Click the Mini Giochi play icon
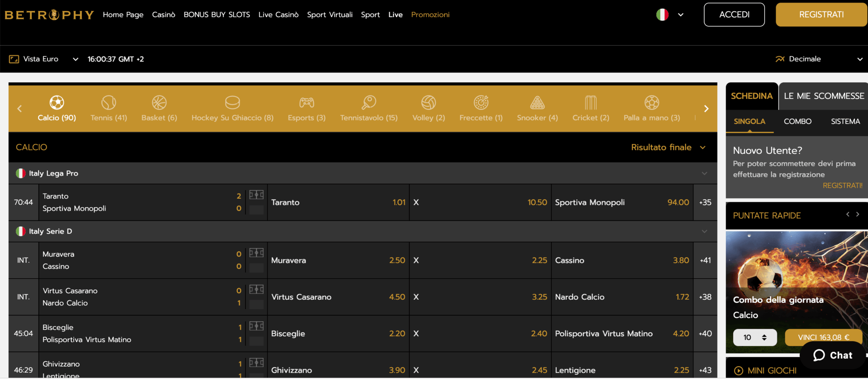This screenshot has width=868, height=379. pos(738,371)
